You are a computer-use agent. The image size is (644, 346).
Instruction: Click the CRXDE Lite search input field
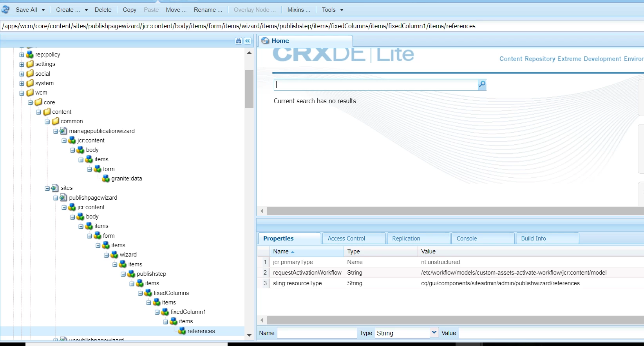pos(376,85)
